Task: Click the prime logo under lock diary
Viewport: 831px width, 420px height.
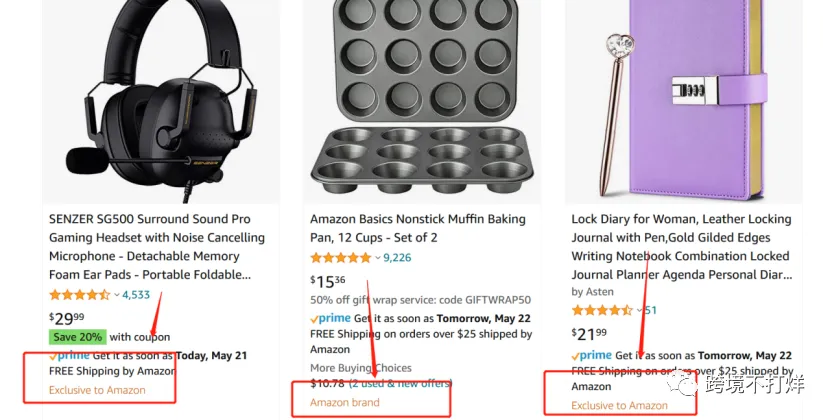Action: click(591, 356)
